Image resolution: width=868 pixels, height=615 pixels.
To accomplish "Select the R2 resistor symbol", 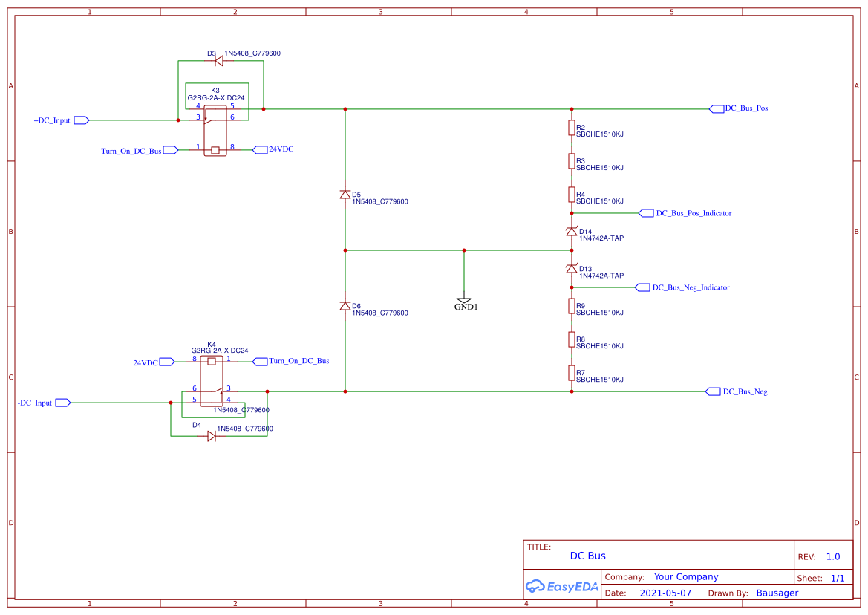I will tap(572, 128).
